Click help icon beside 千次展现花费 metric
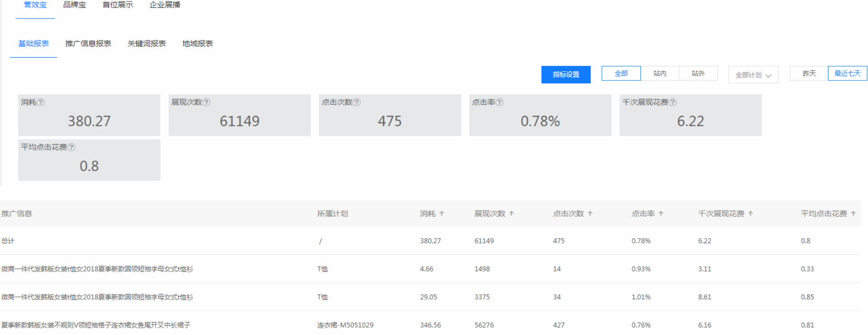This screenshot has height=335, width=868. pos(673,102)
